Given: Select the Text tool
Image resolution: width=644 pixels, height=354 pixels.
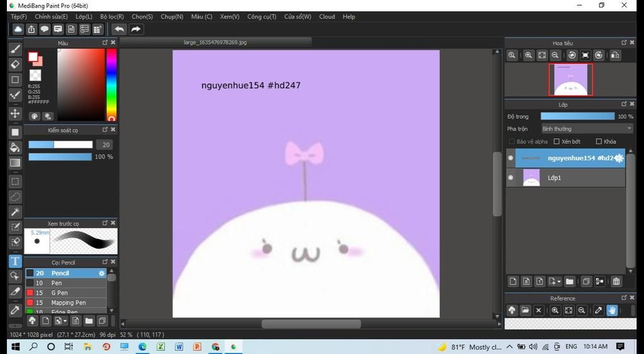Looking at the screenshot, I should 15,261.
